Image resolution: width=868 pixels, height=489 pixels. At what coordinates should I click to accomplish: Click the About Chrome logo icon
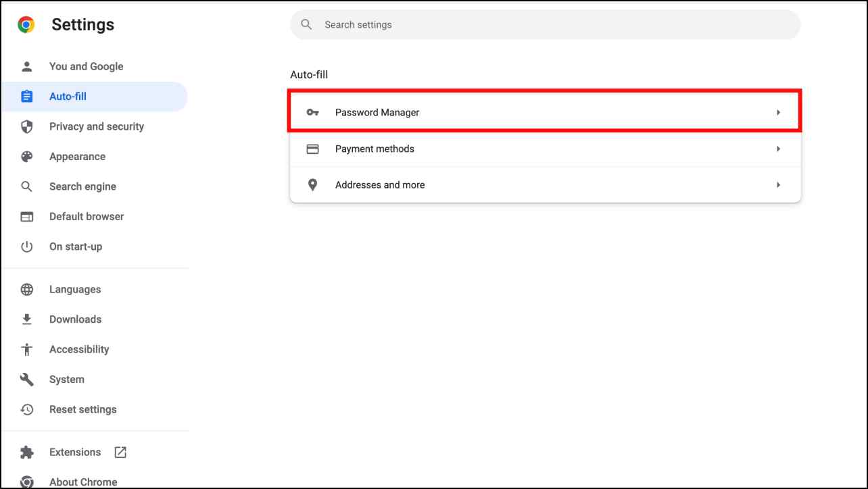coord(26,482)
